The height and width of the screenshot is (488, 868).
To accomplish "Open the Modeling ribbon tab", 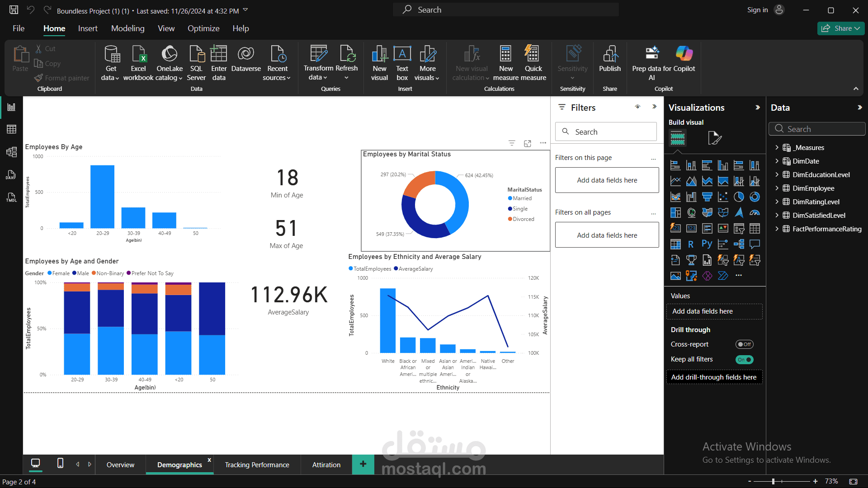I will [127, 28].
